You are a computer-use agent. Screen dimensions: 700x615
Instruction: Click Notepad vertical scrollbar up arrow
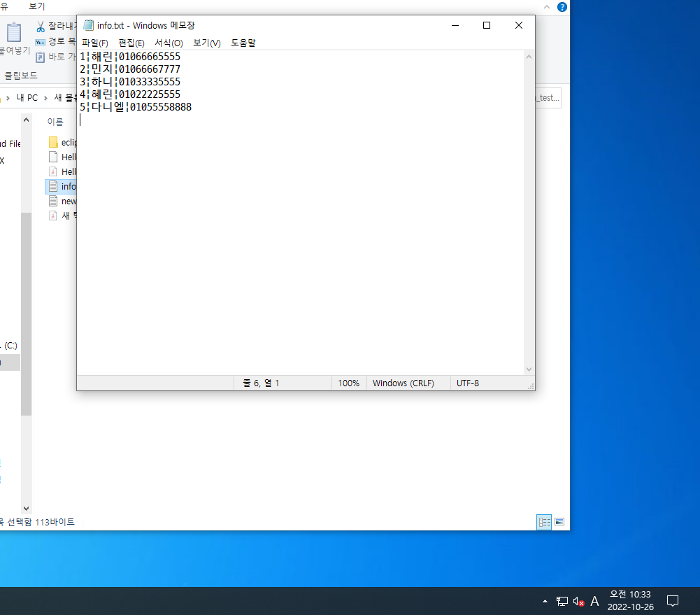(529, 57)
